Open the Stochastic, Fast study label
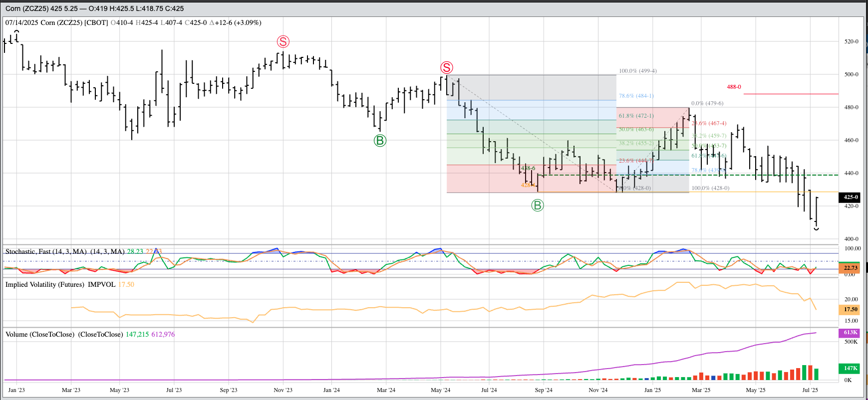The image size is (868, 400). point(64,251)
